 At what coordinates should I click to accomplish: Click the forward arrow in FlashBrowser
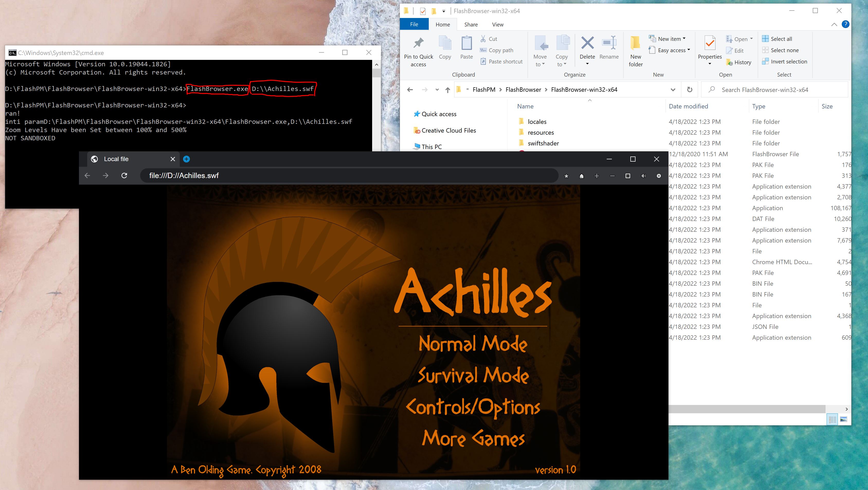tap(105, 175)
